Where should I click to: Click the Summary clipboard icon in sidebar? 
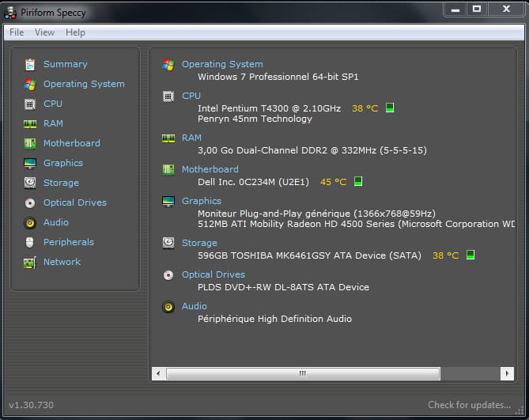coord(30,64)
